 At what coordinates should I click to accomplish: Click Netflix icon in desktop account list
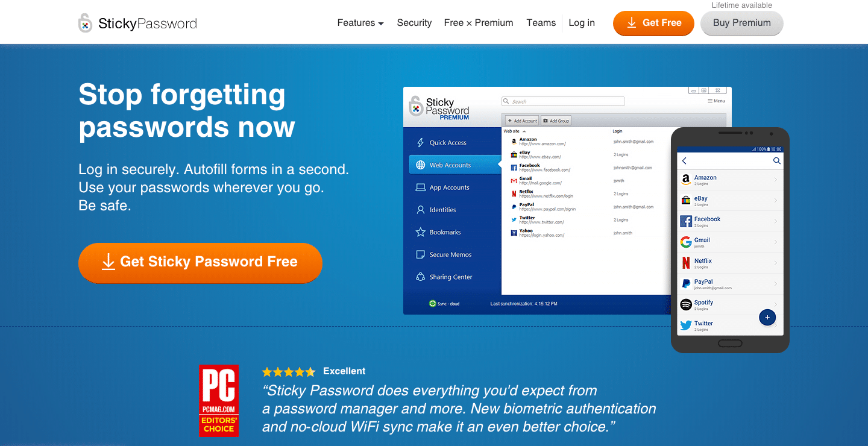click(514, 193)
